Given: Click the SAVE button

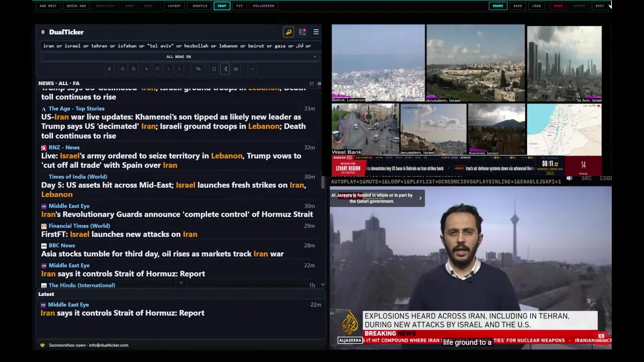Looking at the screenshot, I should (518, 6).
